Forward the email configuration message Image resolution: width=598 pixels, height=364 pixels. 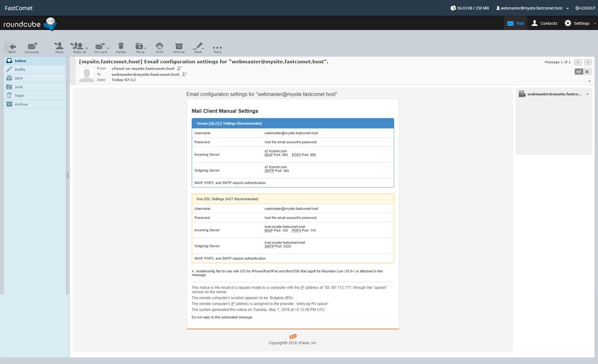click(x=101, y=46)
